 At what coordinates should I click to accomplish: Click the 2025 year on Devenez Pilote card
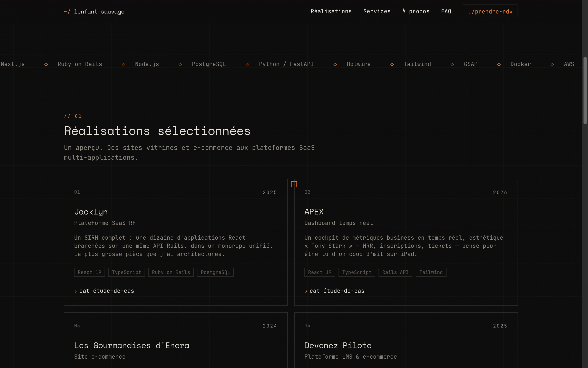click(x=500, y=326)
